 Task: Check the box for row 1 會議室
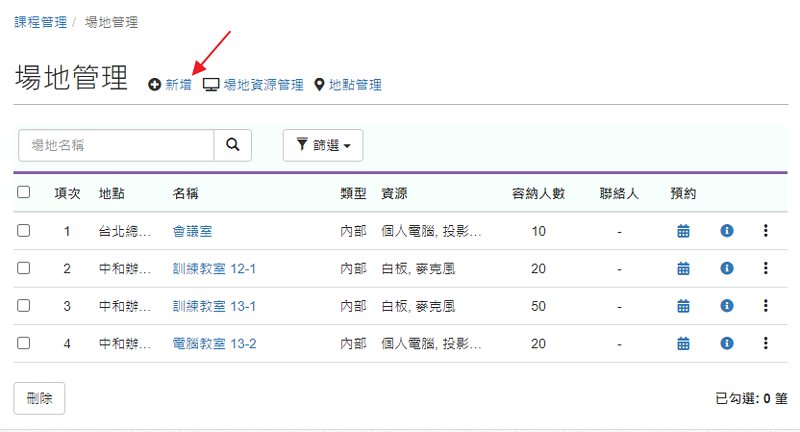tap(24, 231)
